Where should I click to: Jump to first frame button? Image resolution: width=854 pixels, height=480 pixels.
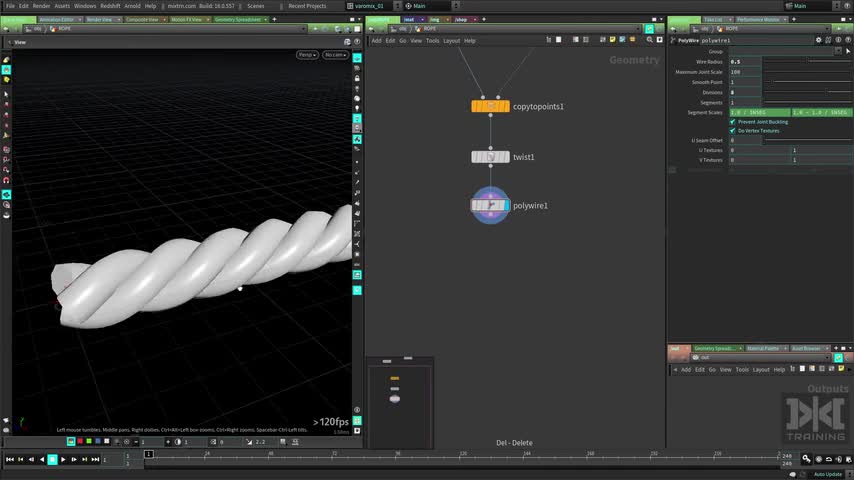10,460
